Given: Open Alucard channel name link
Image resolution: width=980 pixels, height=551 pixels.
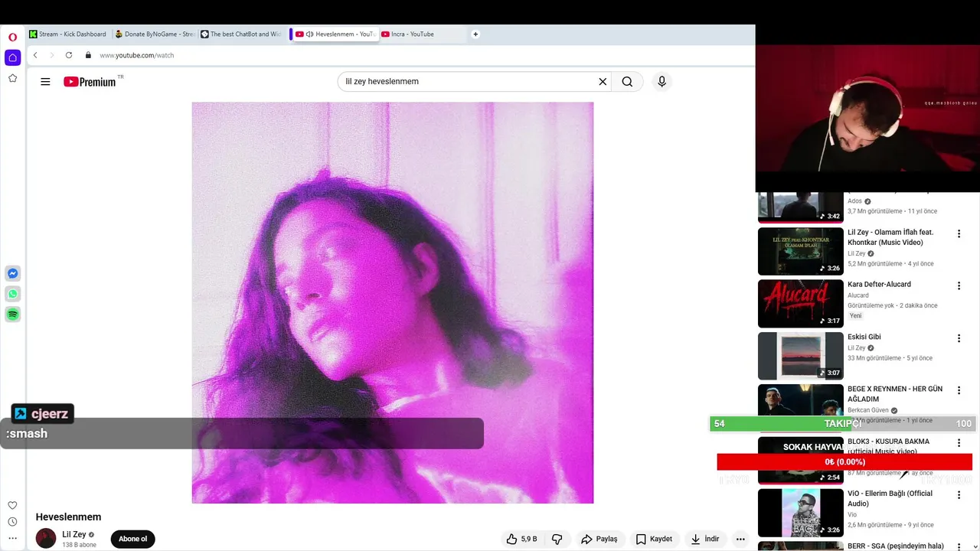Looking at the screenshot, I should (x=858, y=295).
